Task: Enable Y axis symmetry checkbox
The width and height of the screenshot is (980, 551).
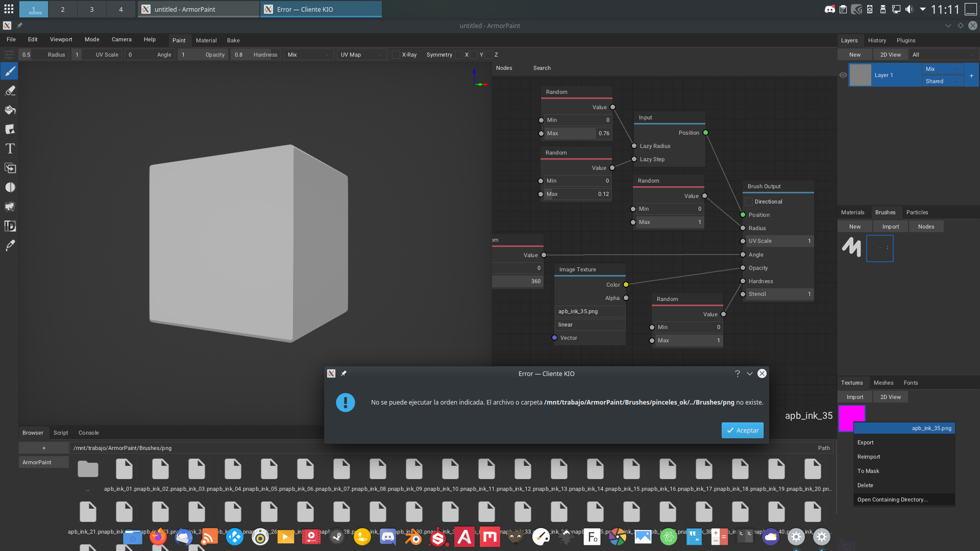Action: click(474, 55)
